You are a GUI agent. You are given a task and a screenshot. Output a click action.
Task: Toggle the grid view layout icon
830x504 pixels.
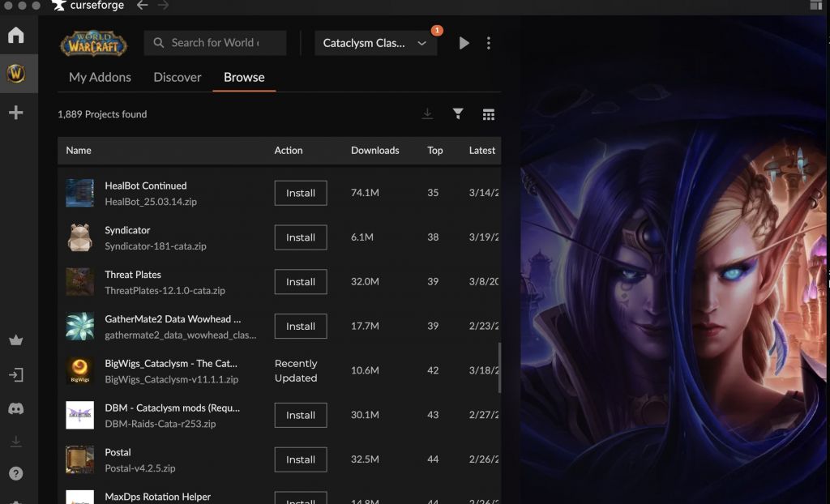pyautogui.click(x=488, y=114)
